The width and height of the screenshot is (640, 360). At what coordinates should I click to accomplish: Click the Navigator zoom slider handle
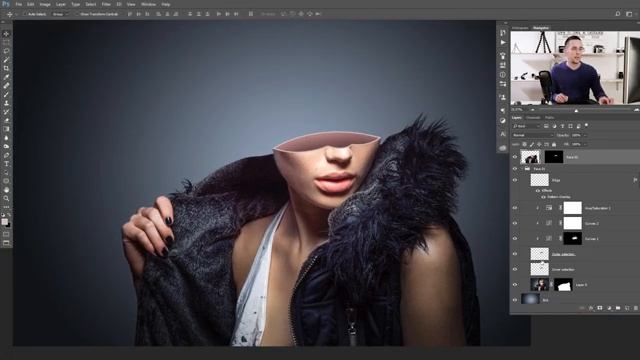click(x=576, y=110)
